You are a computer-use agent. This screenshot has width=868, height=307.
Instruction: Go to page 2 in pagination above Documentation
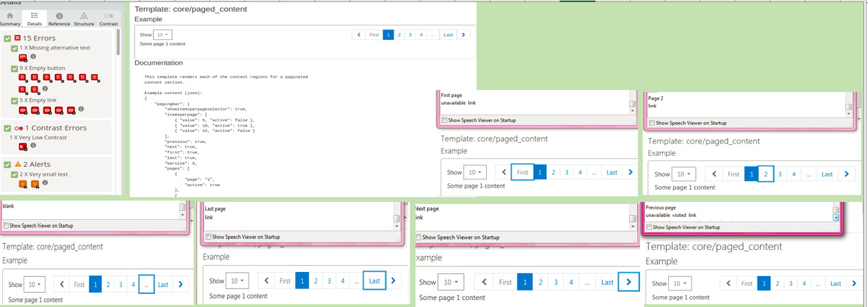399,34
